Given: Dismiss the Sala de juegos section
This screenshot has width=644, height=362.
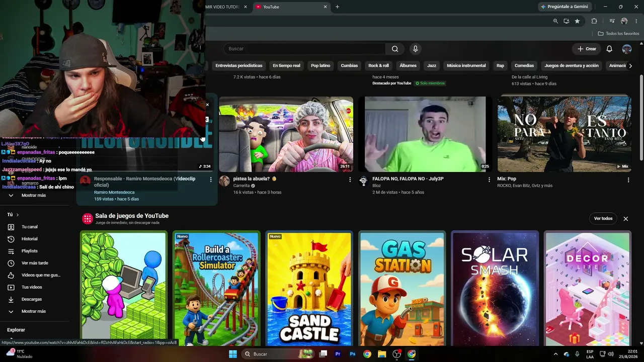Looking at the screenshot, I should (x=626, y=219).
